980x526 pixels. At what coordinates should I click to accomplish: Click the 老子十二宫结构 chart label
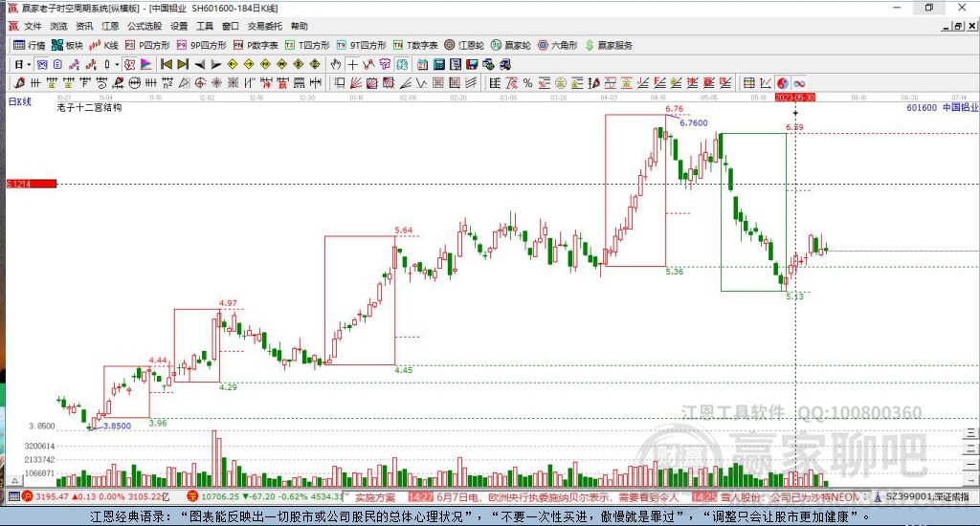[x=89, y=107]
